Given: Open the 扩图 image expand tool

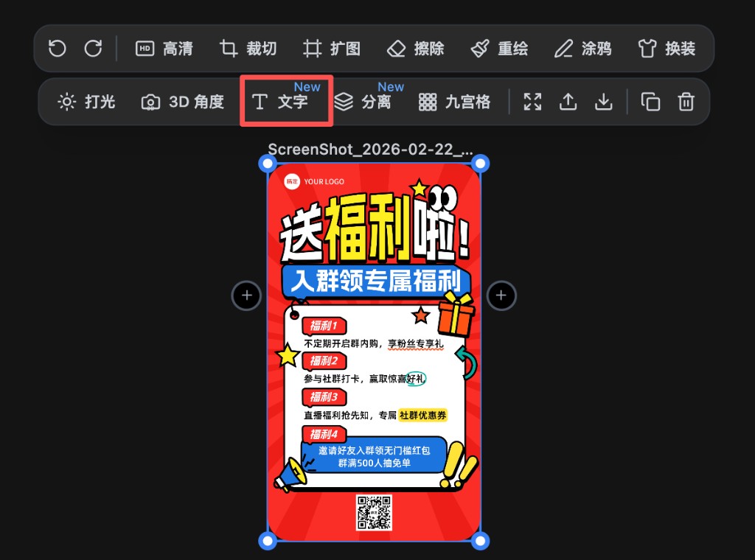Looking at the screenshot, I should click(333, 48).
